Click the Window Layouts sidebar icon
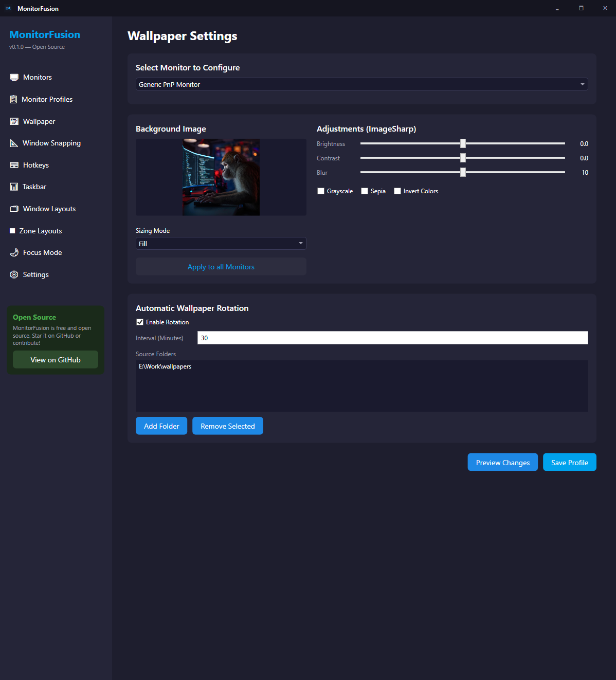Image resolution: width=616 pixels, height=680 pixels. click(13, 208)
